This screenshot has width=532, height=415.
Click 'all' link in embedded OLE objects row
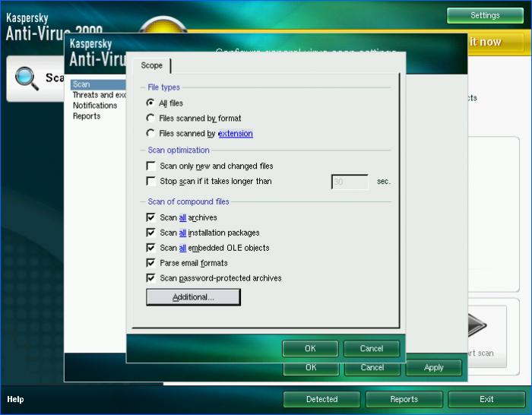(x=182, y=248)
